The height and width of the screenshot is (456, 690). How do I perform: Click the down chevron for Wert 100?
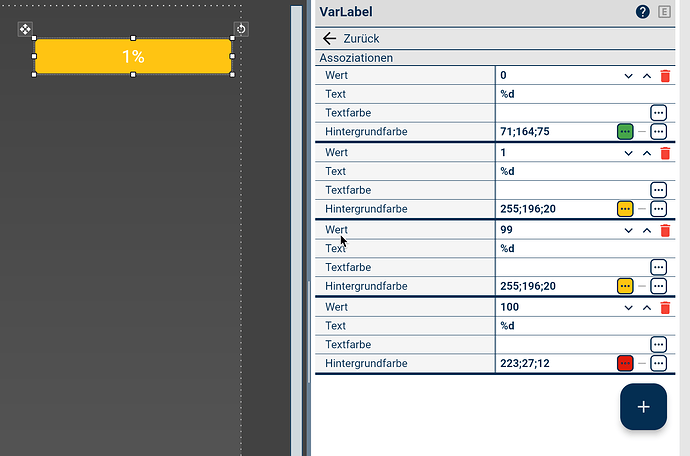[628, 307]
